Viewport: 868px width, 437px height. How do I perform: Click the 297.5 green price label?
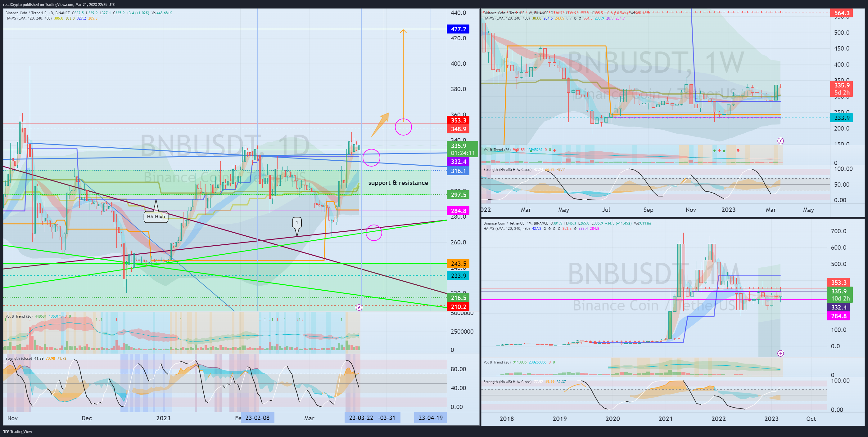point(458,194)
